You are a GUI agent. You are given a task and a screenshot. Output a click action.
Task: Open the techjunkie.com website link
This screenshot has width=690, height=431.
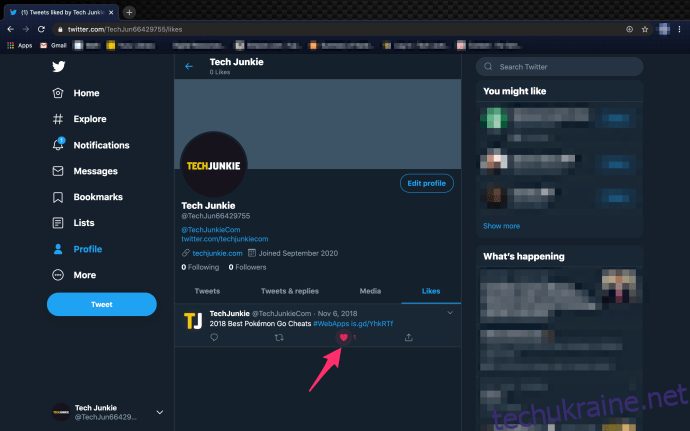click(217, 253)
